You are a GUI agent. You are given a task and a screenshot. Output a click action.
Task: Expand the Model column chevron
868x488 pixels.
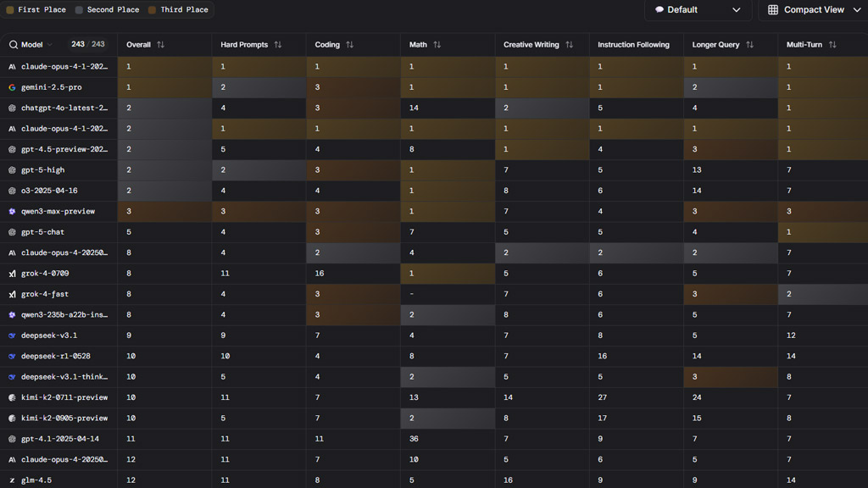point(50,45)
